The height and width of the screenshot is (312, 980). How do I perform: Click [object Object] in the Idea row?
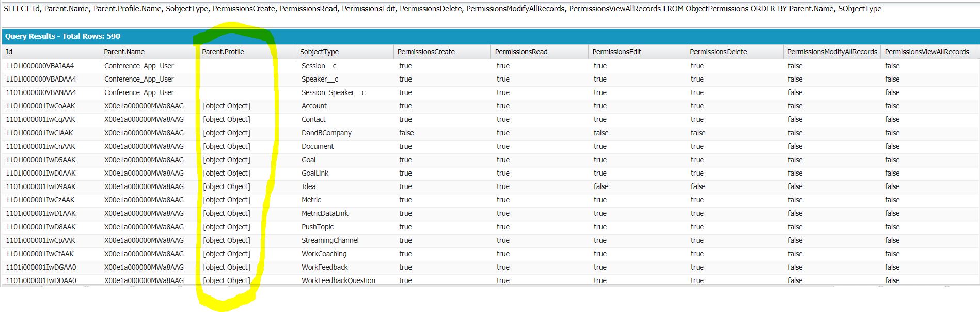tap(226, 186)
